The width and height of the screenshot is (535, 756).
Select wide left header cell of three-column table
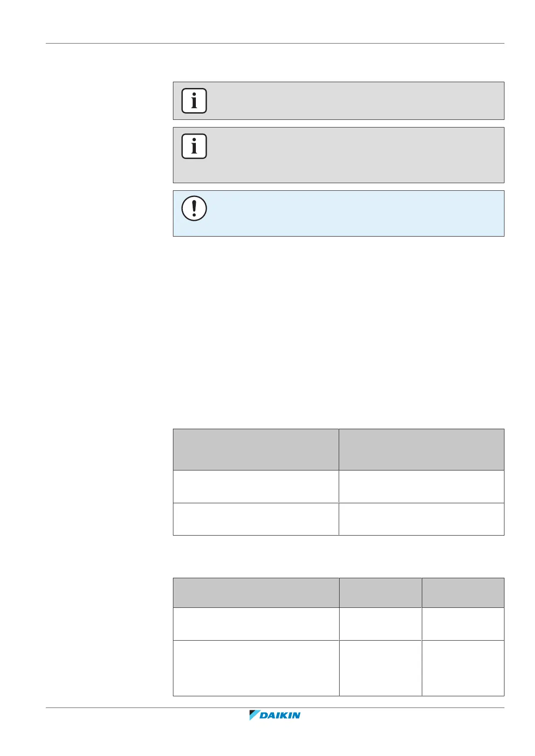[256, 593]
